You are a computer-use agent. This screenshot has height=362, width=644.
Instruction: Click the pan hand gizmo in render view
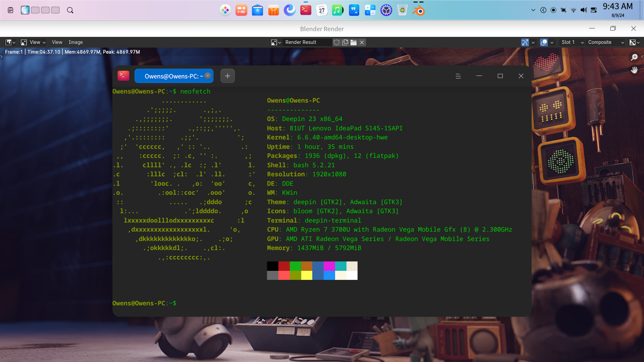coord(634,70)
